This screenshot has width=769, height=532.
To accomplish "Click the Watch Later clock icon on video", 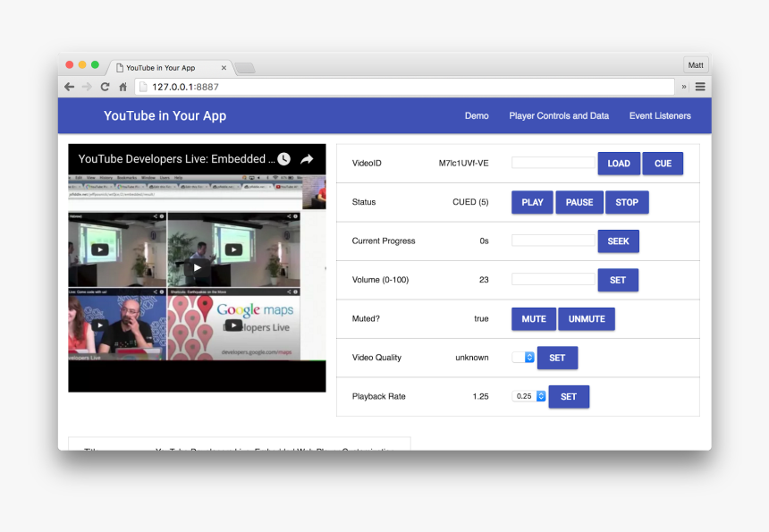I will tap(284, 159).
